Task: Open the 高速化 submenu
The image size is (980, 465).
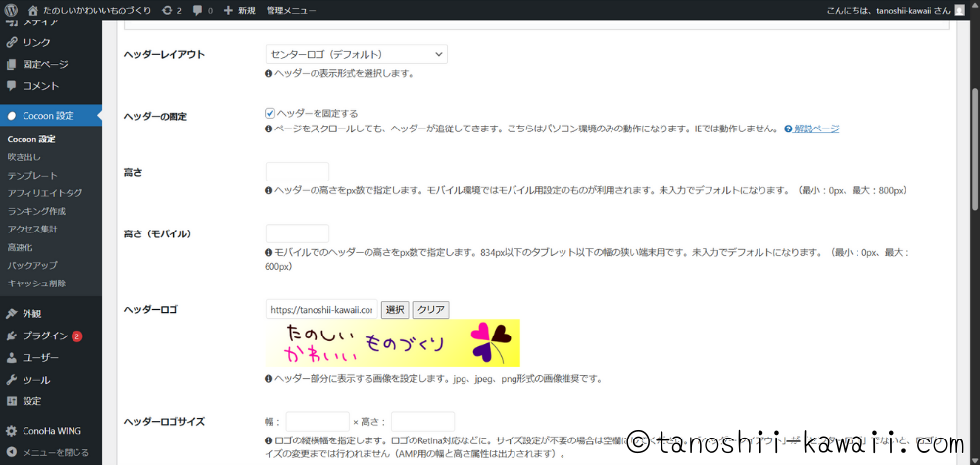Action: coord(20,247)
